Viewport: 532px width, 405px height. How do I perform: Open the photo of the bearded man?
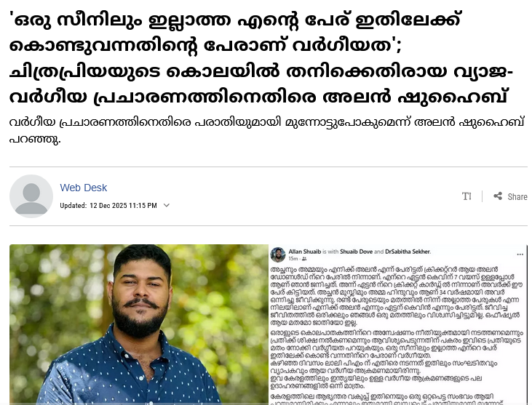pyautogui.click(x=139, y=324)
